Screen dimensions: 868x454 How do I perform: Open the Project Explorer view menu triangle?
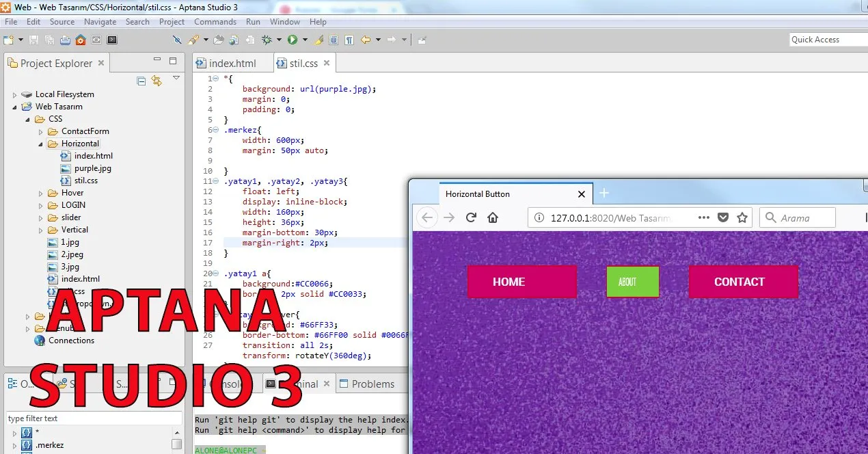[176, 79]
